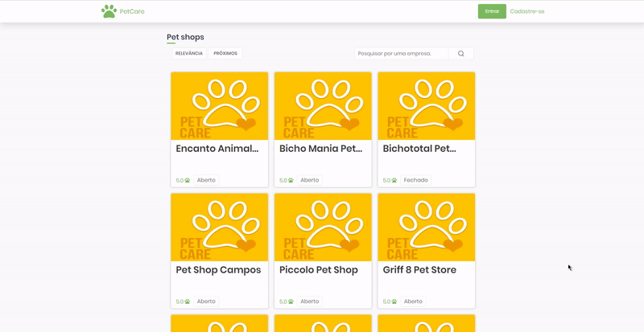
Task: Select the Griff 8 Pet Store title
Action: click(419, 270)
